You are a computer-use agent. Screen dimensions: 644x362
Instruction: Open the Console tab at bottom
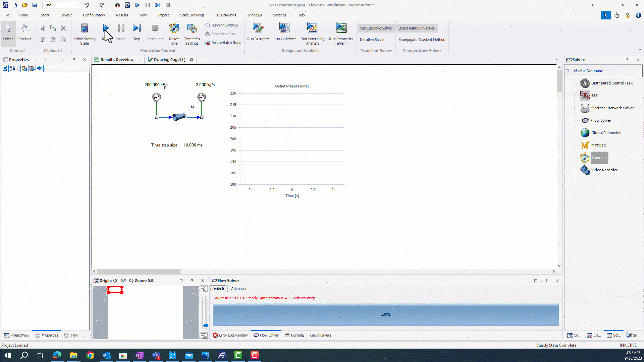[x=294, y=335]
